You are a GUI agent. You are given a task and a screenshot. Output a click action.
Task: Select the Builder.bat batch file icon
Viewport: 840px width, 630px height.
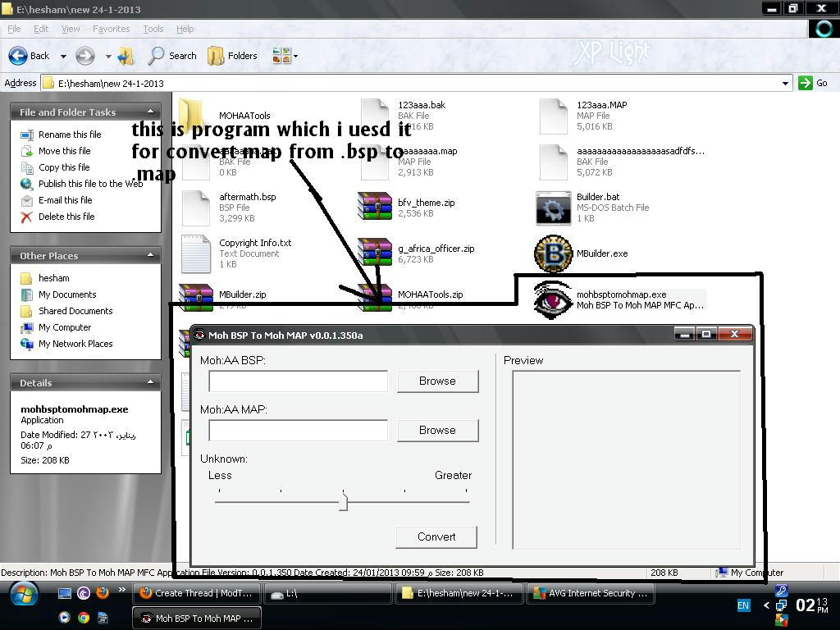(x=553, y=208)
